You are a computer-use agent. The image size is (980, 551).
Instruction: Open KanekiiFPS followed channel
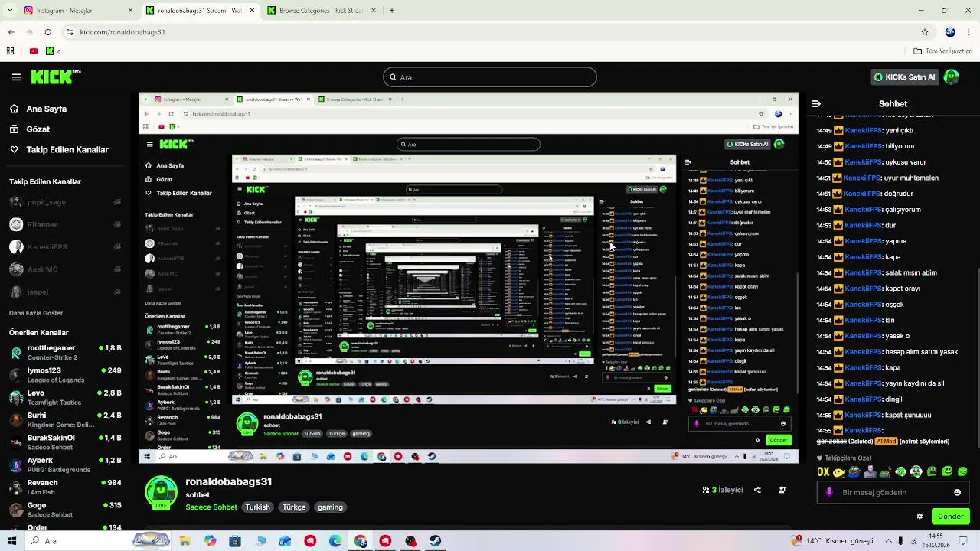click(65, 247)
